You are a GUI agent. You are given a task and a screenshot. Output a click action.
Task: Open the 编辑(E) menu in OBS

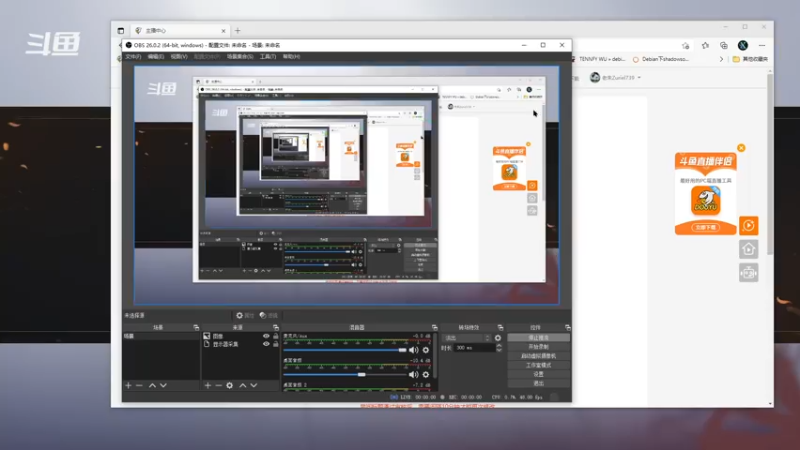(156, 57)
